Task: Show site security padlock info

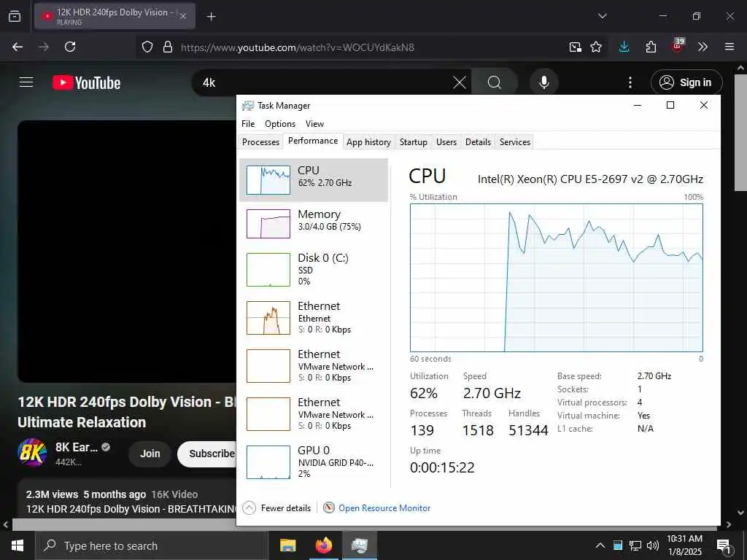Action: pyautogui.click(x=167, y=47)
